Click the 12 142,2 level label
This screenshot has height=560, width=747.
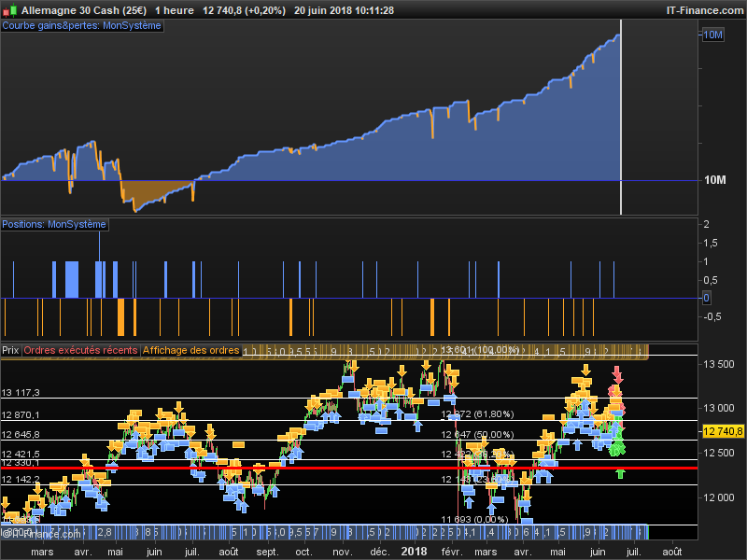pos(21,480)
